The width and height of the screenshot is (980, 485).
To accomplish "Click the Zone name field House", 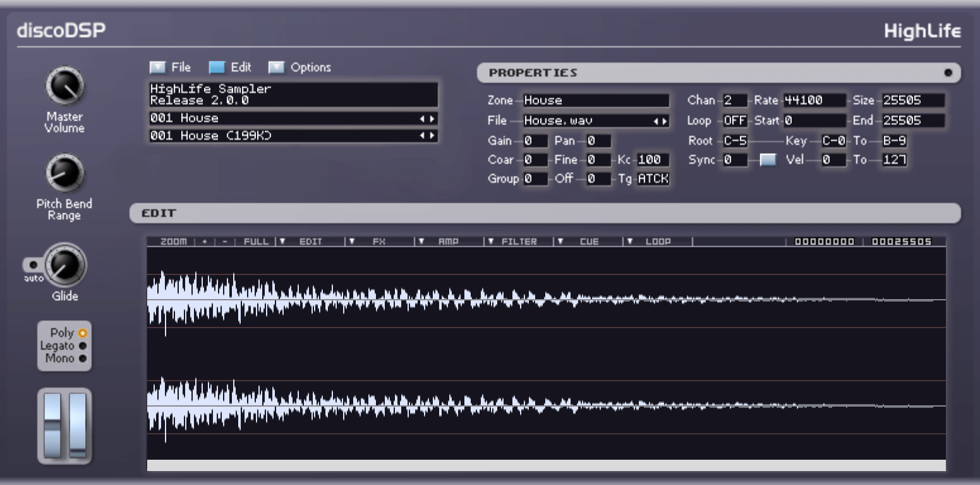I will [596, 101].
